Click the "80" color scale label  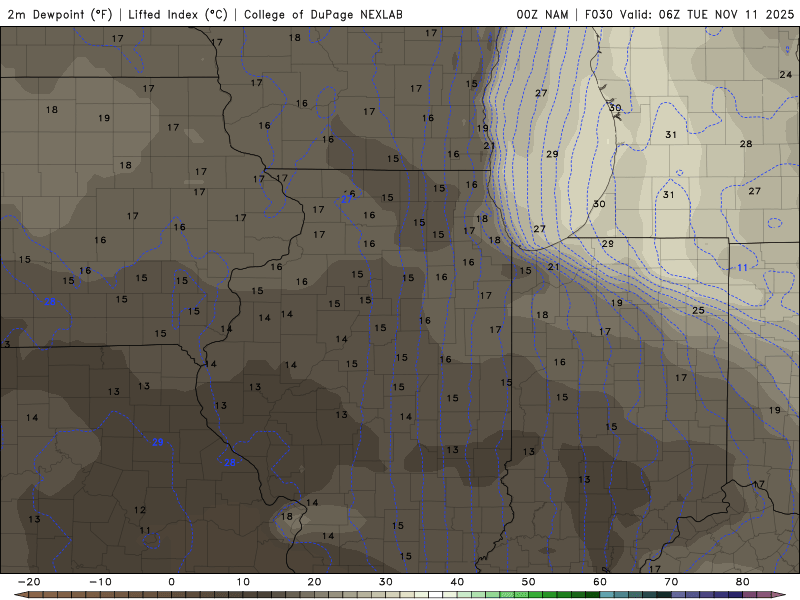click(x=743, y=582)
